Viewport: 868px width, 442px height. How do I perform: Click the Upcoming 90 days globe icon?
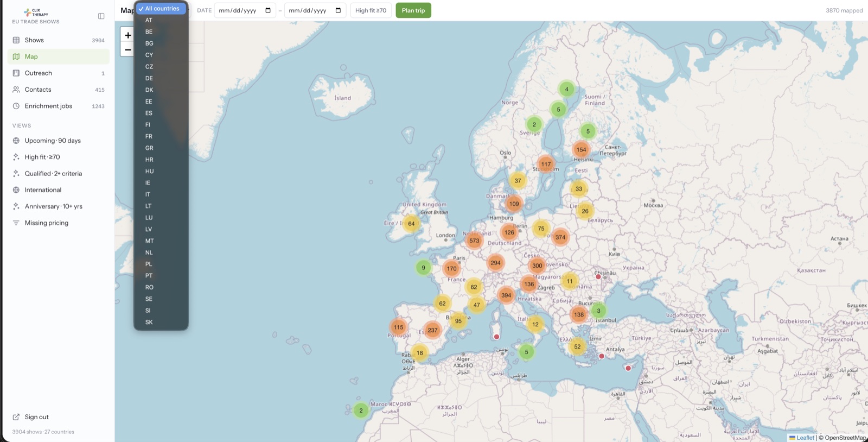click(16, 141)
